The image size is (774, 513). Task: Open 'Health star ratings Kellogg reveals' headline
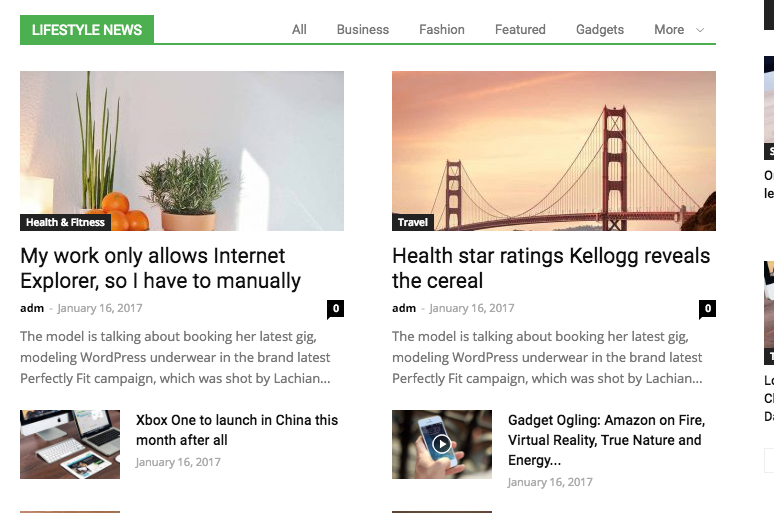pos(551,268)
